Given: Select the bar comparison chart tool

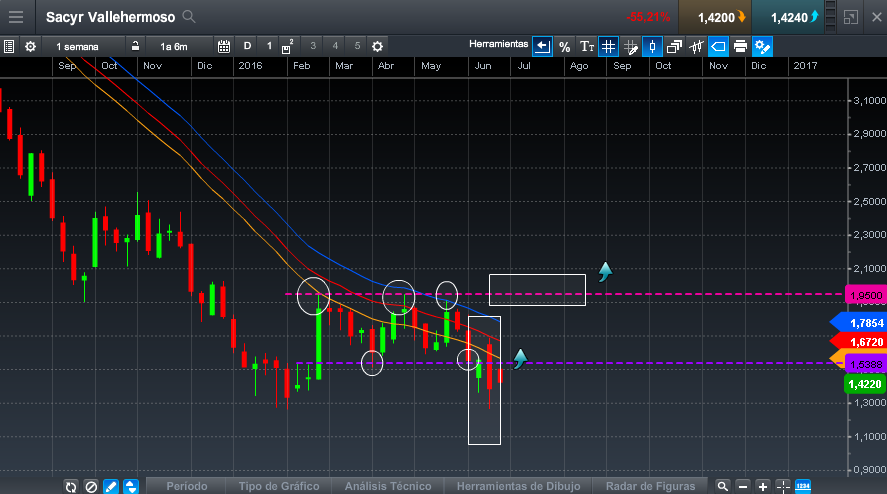Looking at the screenshot, I should coord(696,46).
